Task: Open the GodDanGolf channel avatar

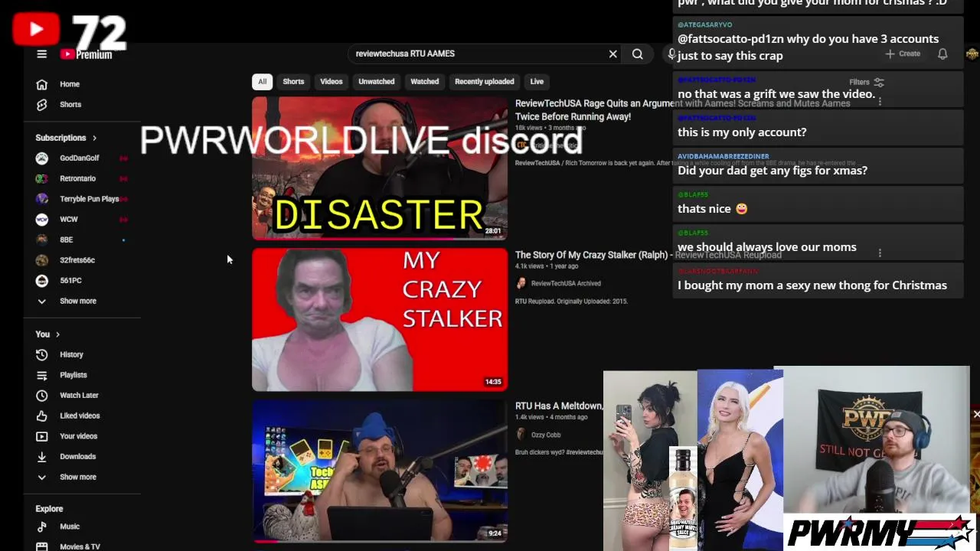Action: (42, 158)
